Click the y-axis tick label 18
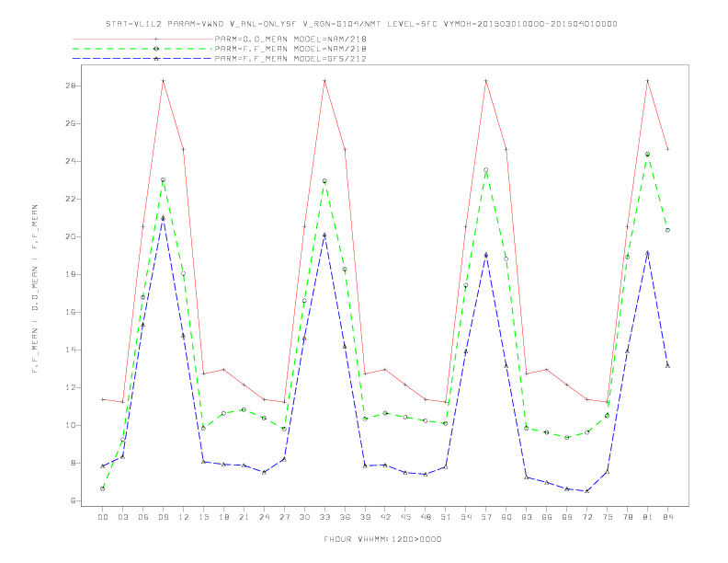The width and height of the screenshot is (728, 563). tap(71, 274)
